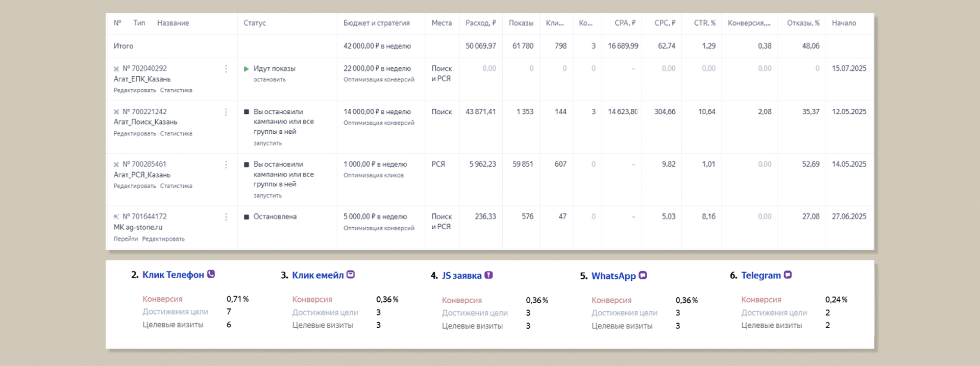Open three-dot menu for Агат_ЕПК_Казань campaign
Screen dimensions: 980x366
(x=226, y=69)
